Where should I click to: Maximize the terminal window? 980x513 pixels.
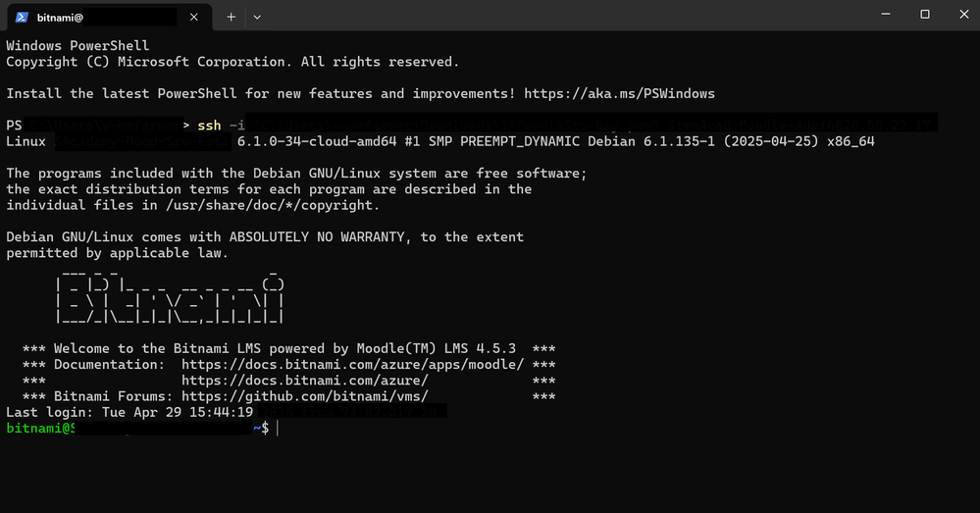tap(924, 15)
